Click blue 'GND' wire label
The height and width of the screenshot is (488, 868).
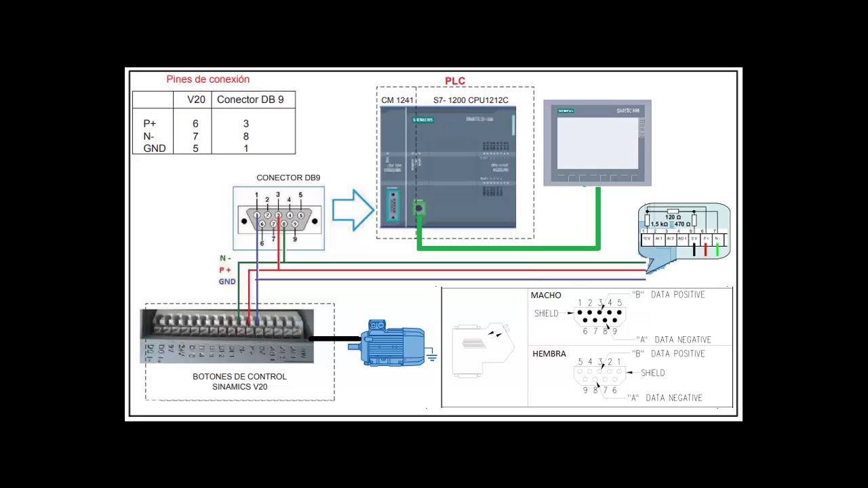(x=227, y=281)
